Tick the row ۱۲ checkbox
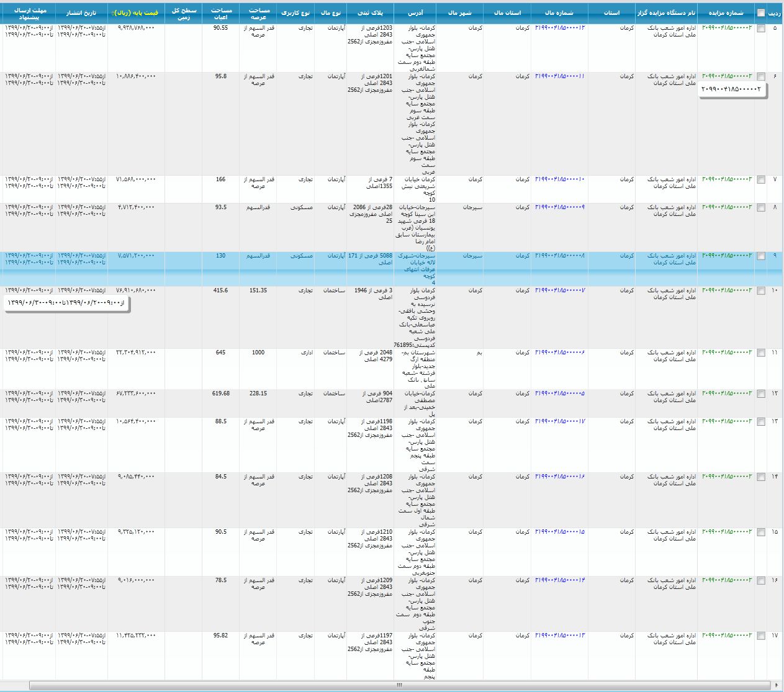The height and width of the screenshot is (692, 784). click(761, 394)
